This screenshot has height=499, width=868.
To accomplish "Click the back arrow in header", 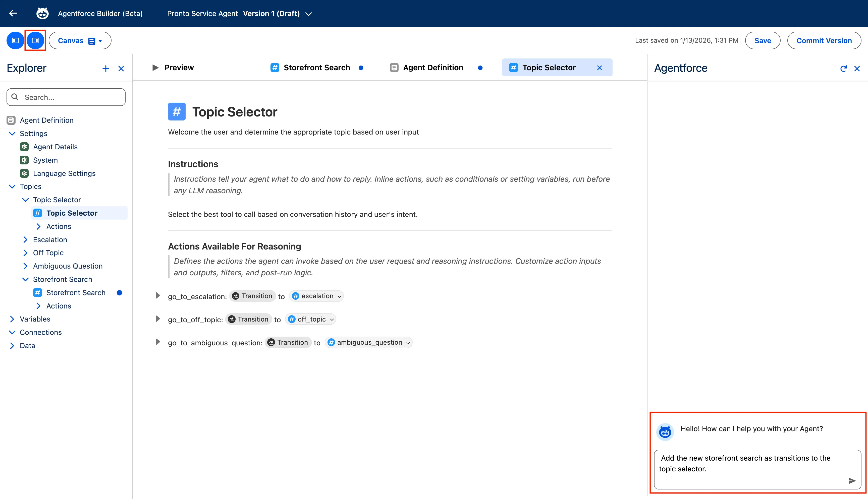I will 13,13.
